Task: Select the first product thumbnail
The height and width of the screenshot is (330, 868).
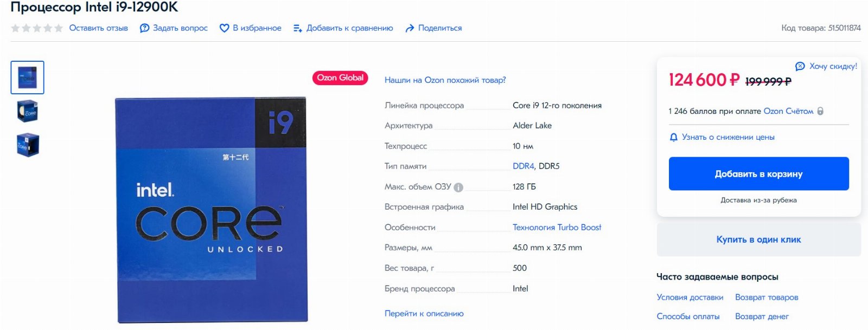Action: [x=28, y=77]
